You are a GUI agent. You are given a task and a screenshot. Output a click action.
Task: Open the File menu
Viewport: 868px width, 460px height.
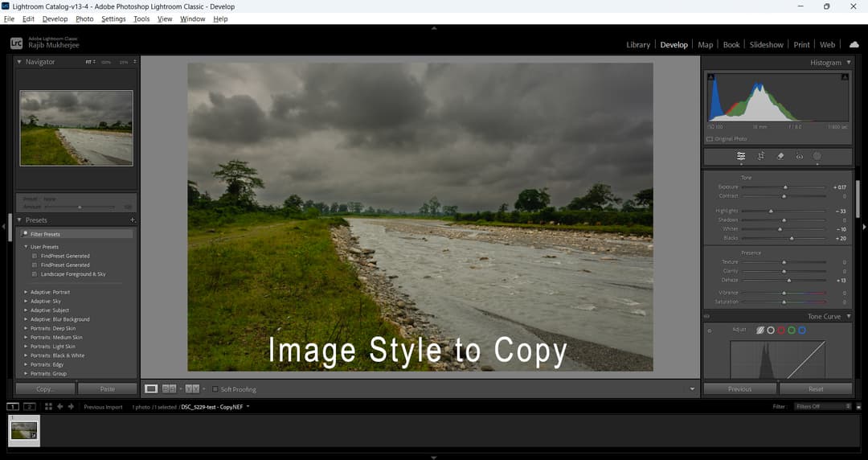point(9,18)
